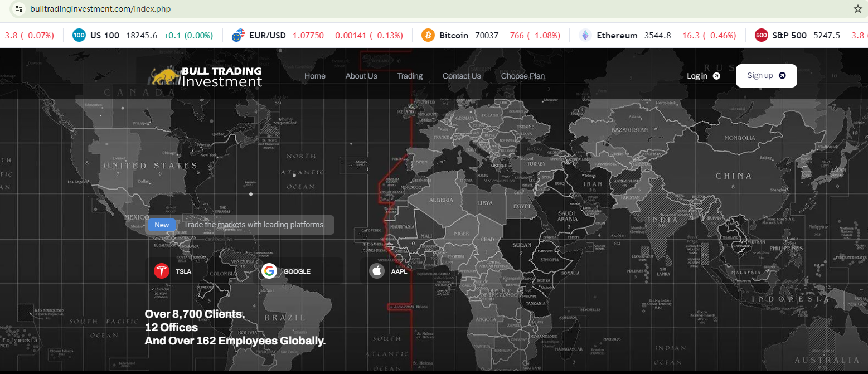Click the Tesla logo icon

click(x=162, y=271)
